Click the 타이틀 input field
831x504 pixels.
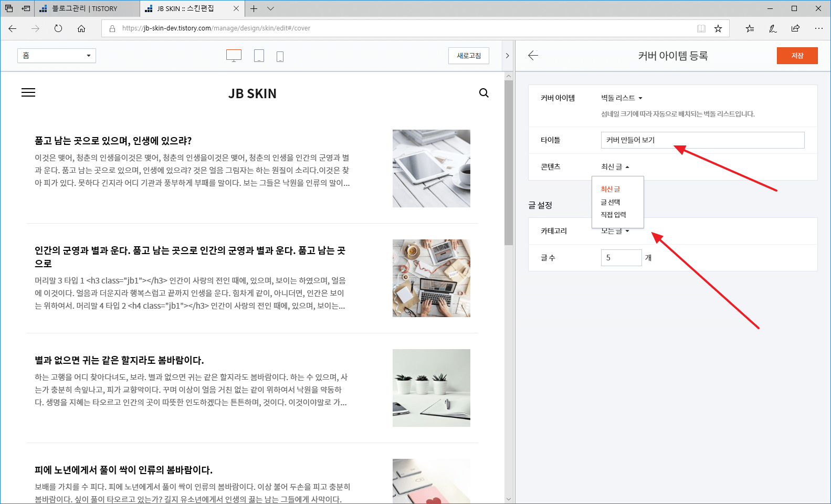[x=702, y=140]
